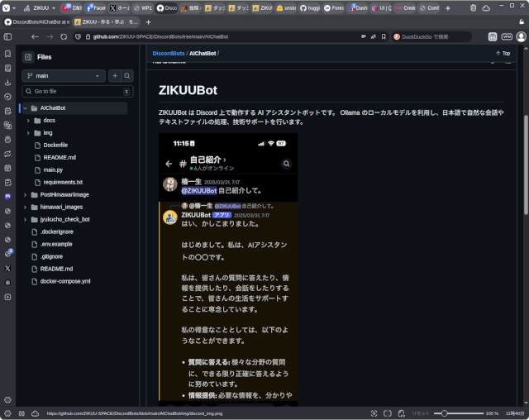The height and width of the screenshot is (420, 529).
Task: Select the ZIKUU 作る・学ぶ stacked tab
Action: (106, 22)
